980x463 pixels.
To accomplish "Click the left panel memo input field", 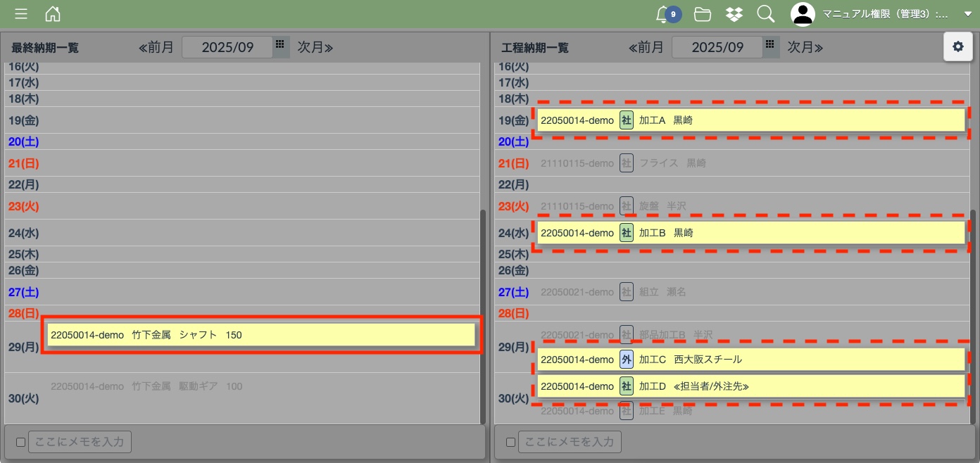I will [80, 442].
